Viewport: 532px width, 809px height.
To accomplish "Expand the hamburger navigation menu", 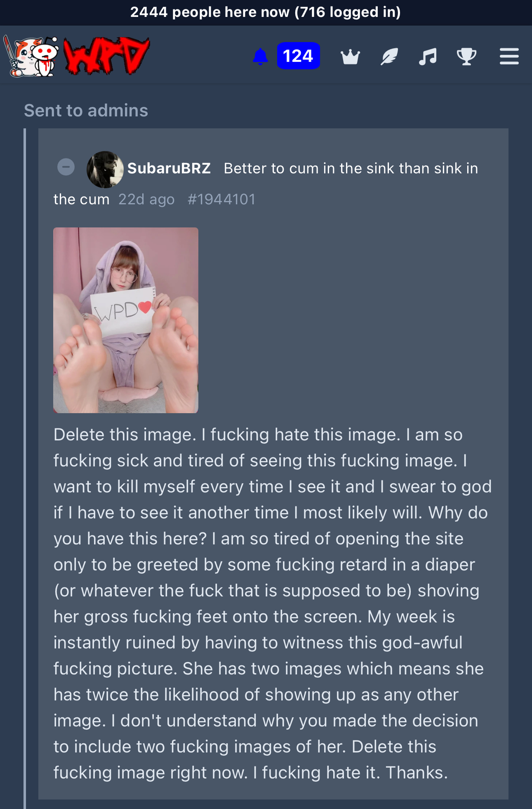I will (509, 57).
